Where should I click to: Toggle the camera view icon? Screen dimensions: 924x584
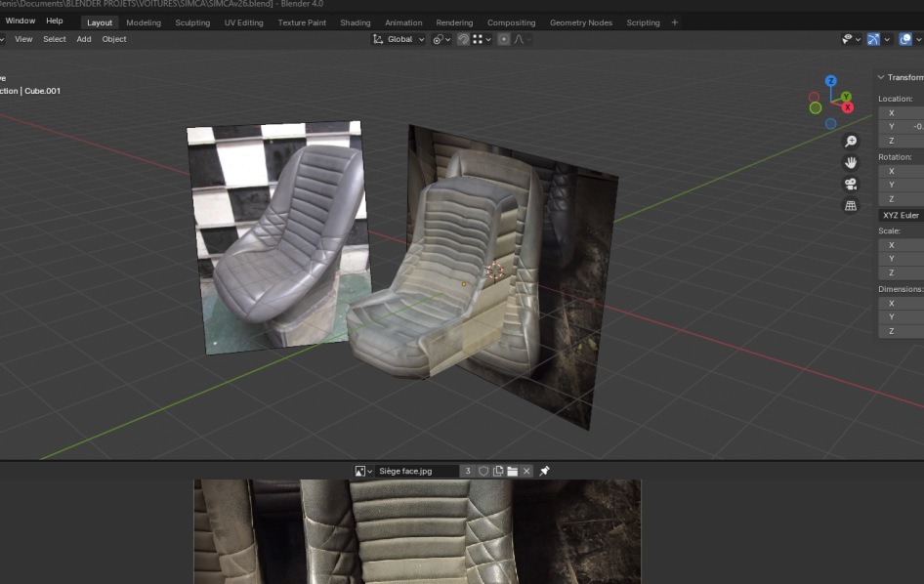tap(851, 184)
